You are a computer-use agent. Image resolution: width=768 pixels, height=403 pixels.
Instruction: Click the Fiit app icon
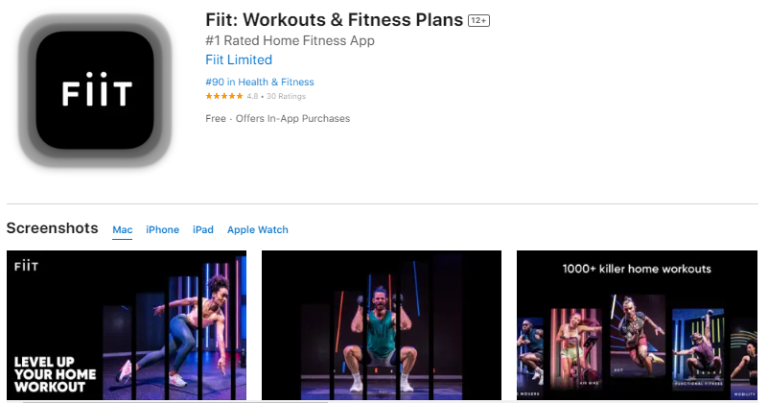97,91
